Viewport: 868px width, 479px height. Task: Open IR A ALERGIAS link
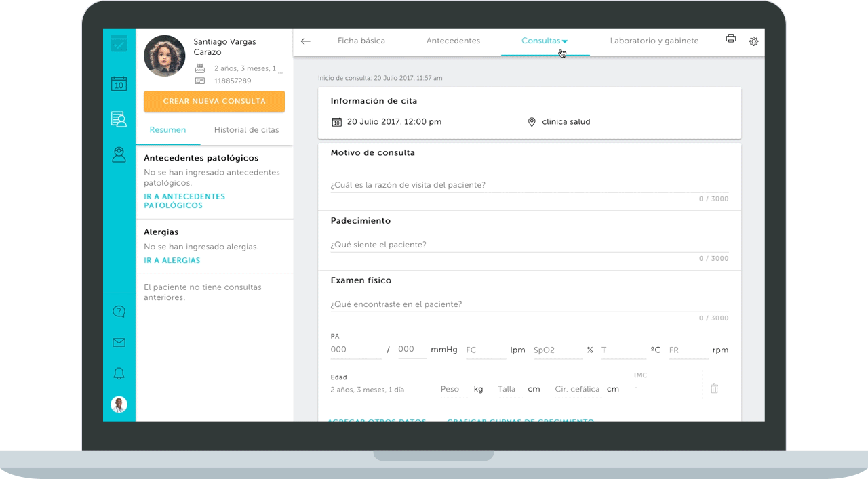[172, 260]
